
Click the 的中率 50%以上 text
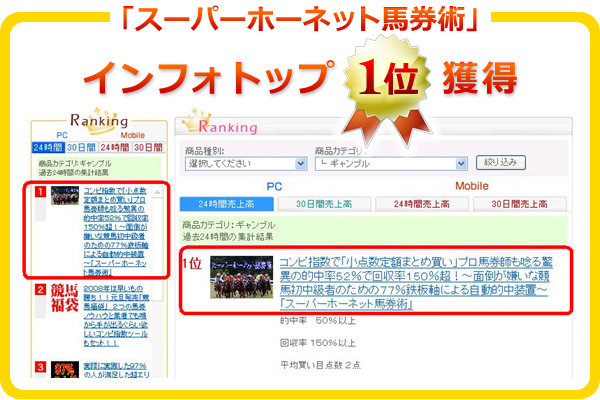318,320
